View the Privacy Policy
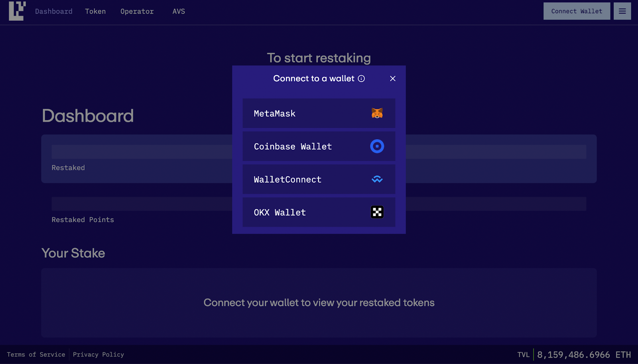Screen dimensions: 638x364 click(x=98, y=354)
